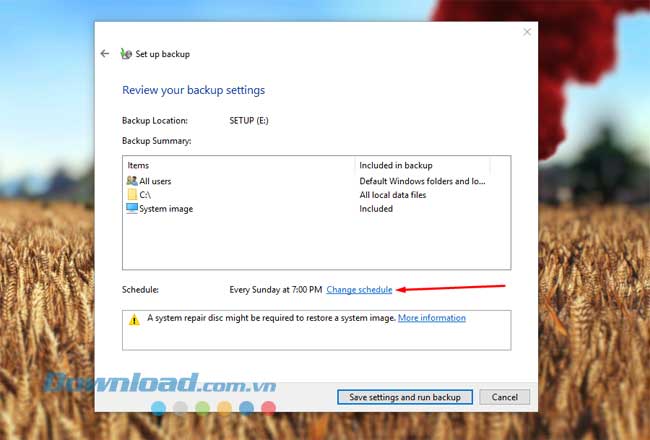Click the 'Schedule:' label

point(140,289)
